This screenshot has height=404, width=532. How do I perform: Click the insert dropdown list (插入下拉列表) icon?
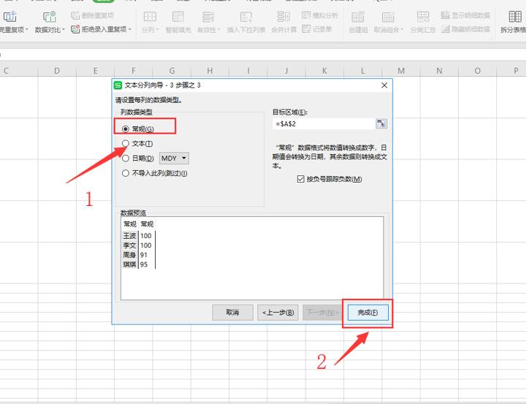[246, 17]
